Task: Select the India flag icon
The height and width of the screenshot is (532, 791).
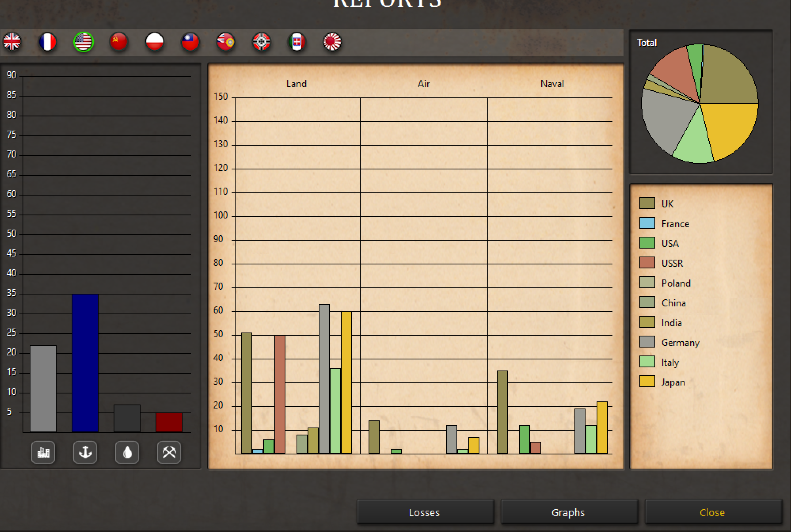Action: click(x=226, y=42)
